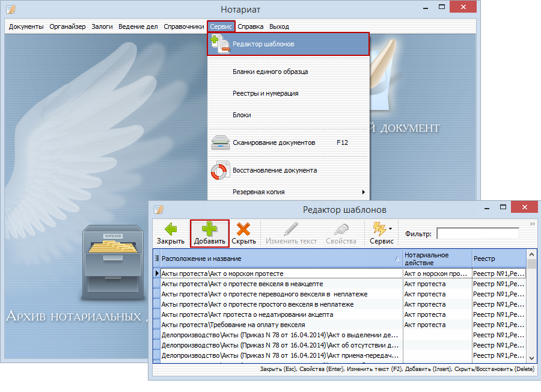Click the archive filing cabinet icon
This screenshot has height=392, width=541.
point(111,262)
